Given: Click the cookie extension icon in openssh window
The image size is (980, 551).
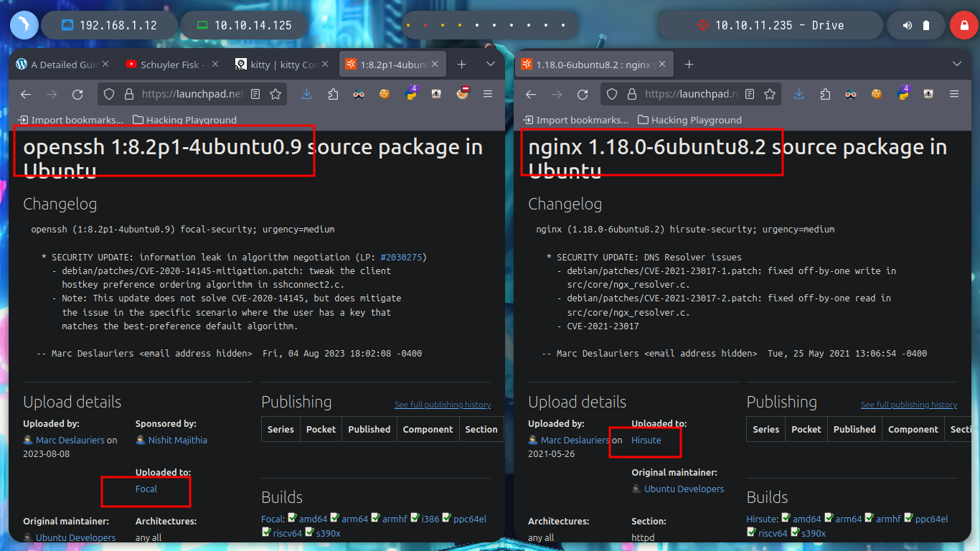Looking at the screenshot, I should point(385,94).
